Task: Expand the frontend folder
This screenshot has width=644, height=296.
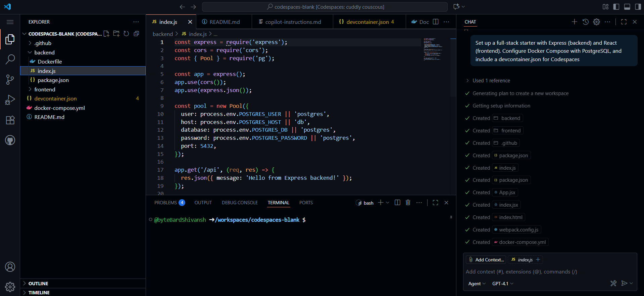Action: coord(45,89)
